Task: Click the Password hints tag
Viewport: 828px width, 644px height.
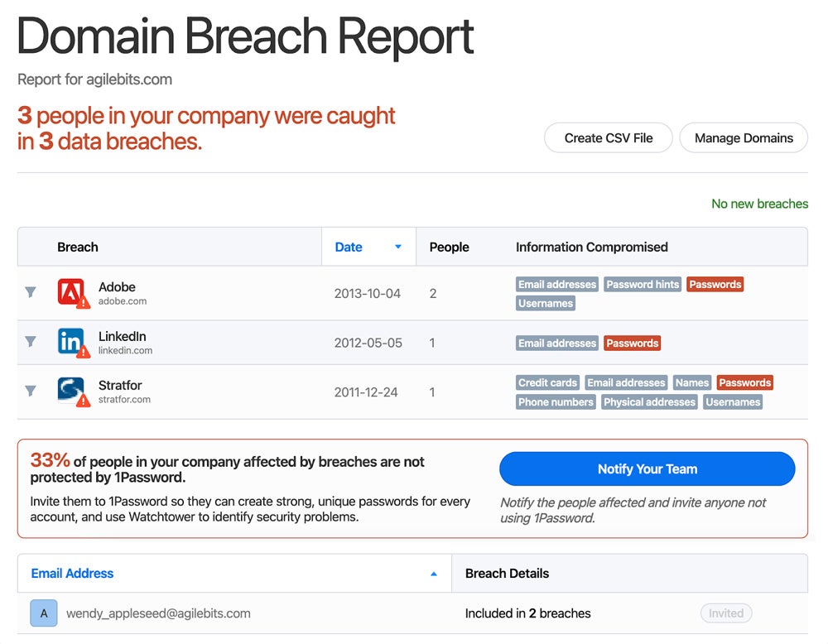Action: click(643, 284)
